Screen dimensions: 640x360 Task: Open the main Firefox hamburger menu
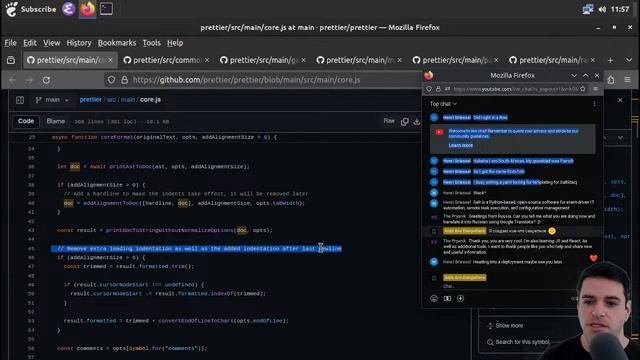pos(627,80)
